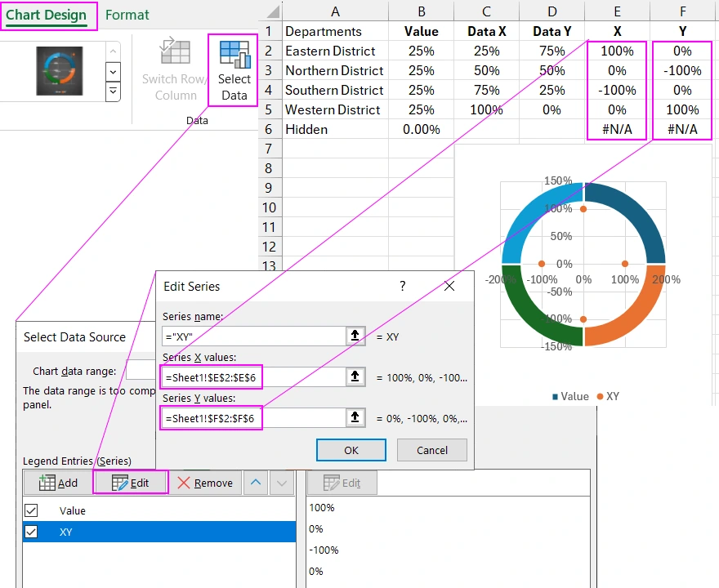The height and width of the screenshot is (588, 719).
Task: Click the help question mark in Edit Series
Action: [x=402, y=286]
